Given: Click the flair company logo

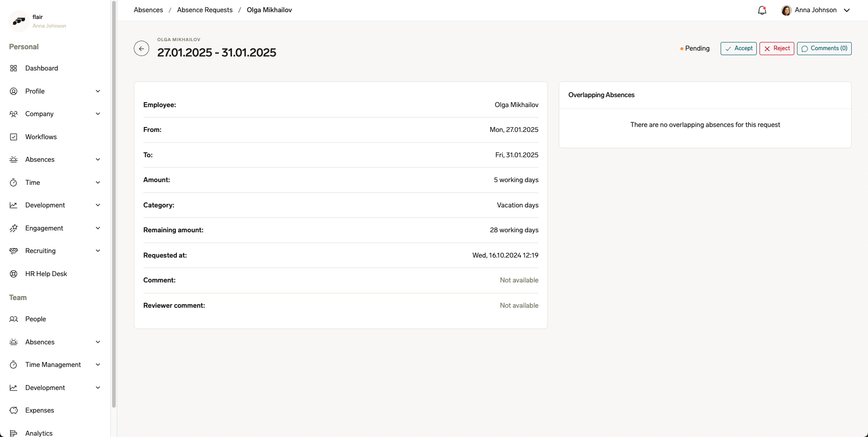Looking at the screenshot, I should click(19, 21).
